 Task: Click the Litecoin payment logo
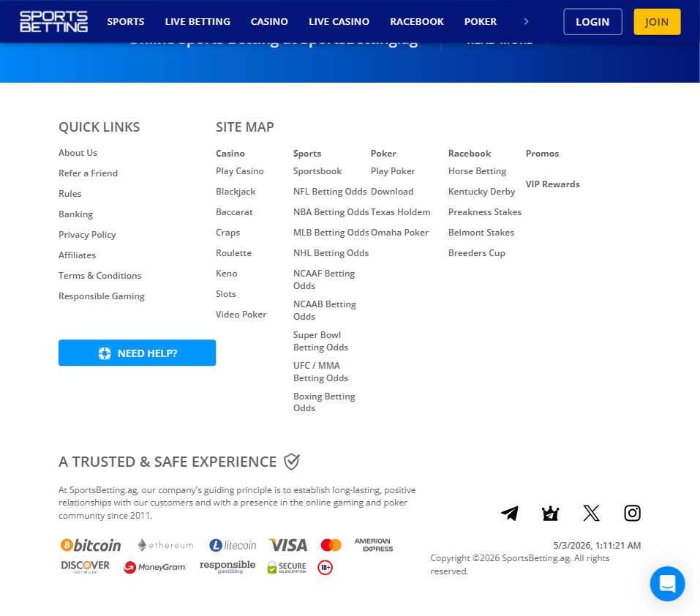tap(233, 545)
